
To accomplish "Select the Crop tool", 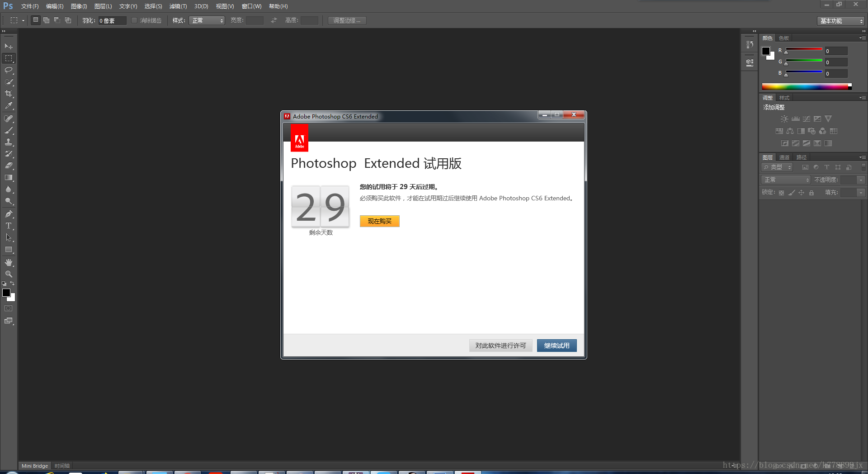I will (9, 94).
